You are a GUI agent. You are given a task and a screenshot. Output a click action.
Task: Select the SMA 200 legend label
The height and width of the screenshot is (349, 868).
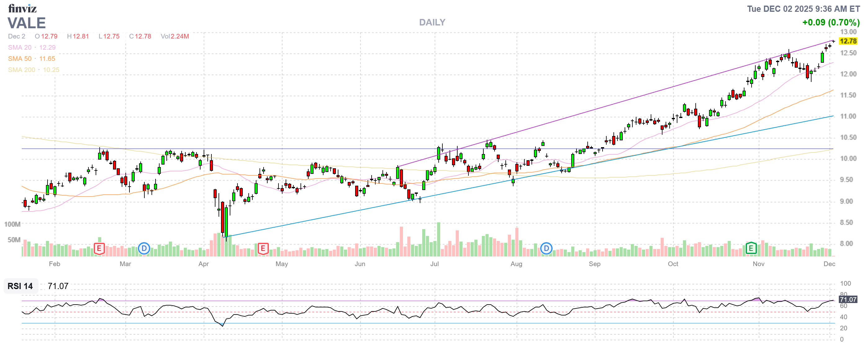pos(21,70)
